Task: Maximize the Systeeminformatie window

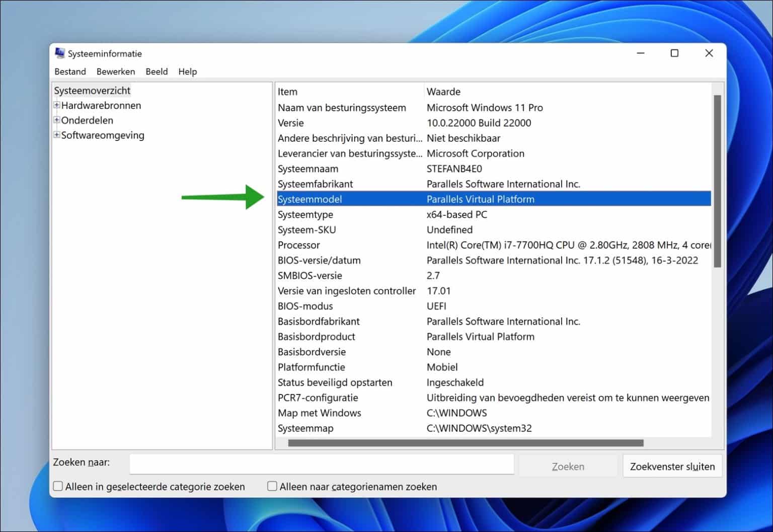Action: [x=674, y=53]
